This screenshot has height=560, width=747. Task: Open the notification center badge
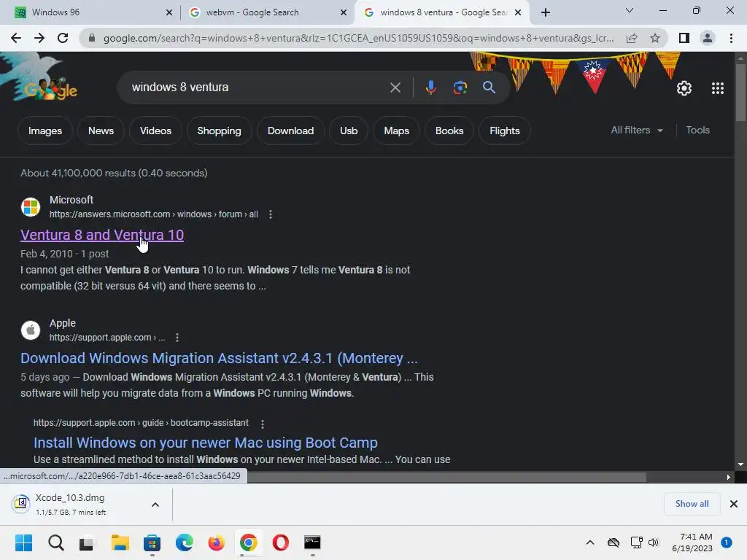[726, 542]
